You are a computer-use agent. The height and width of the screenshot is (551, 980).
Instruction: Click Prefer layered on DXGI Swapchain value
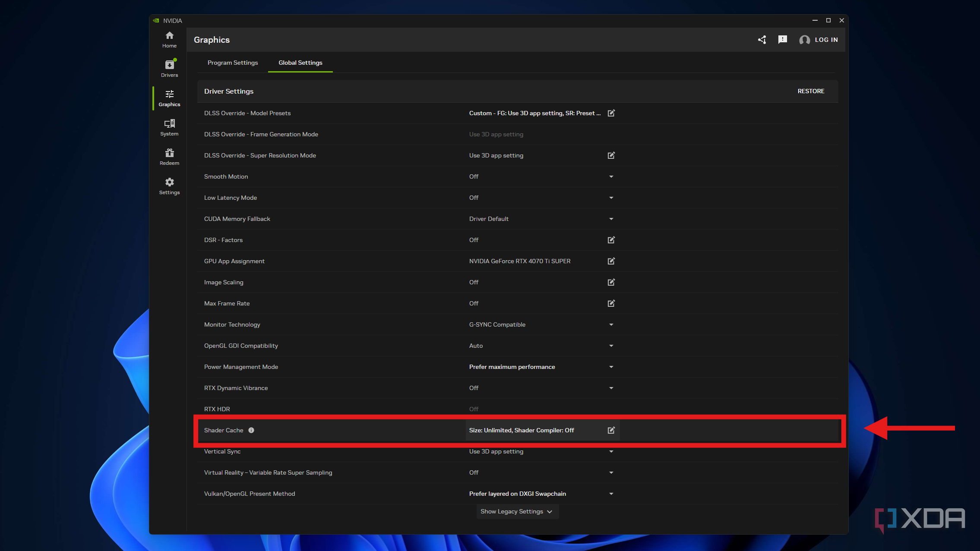tap(518, 494)
